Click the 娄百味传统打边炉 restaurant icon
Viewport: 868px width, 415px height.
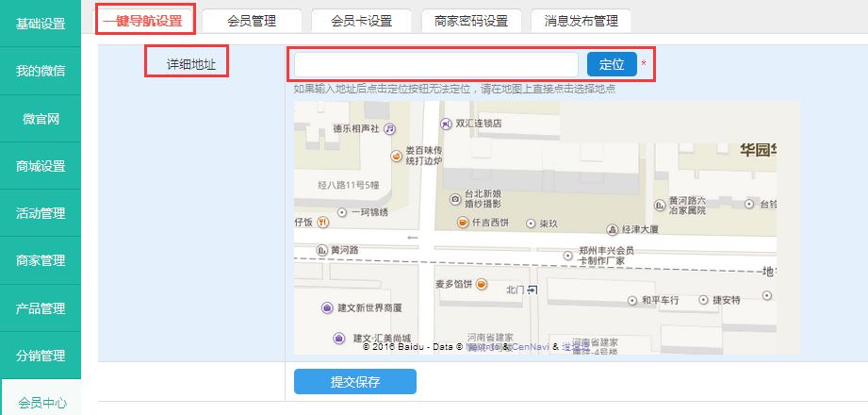point(396,156)
